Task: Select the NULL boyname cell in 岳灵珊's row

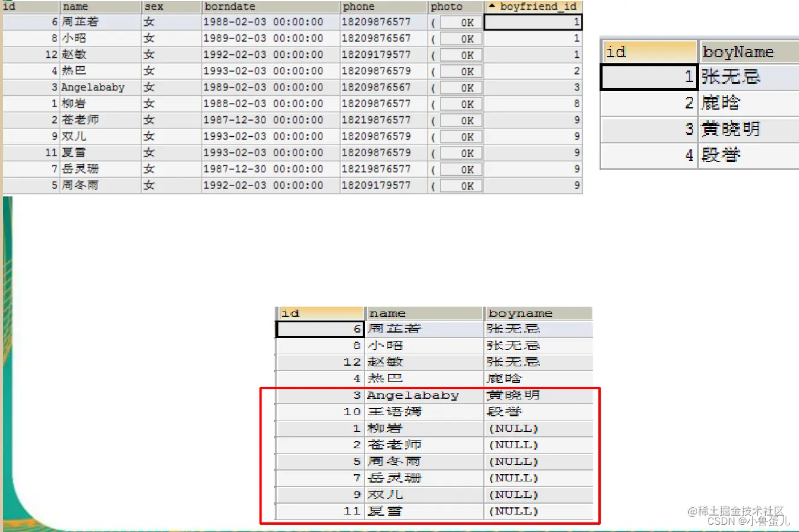Action: coord(538,478)
